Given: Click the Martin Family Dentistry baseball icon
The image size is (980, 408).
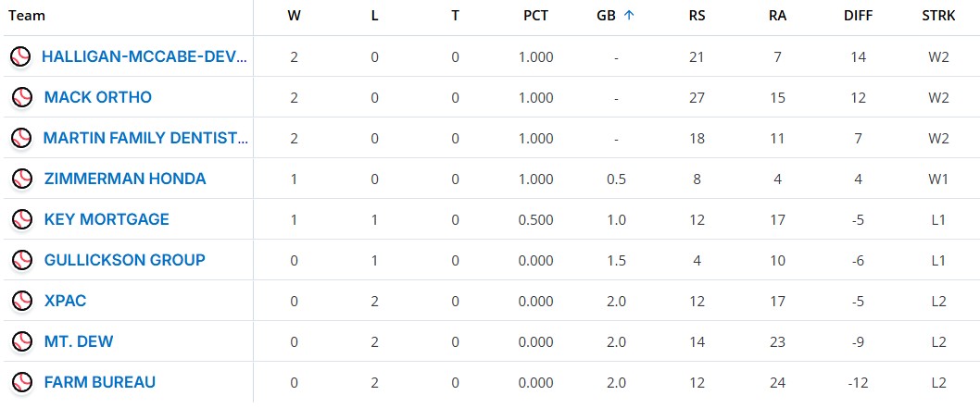Looking at the screenshot, I should pyautogui.click(x=21, y=138).
